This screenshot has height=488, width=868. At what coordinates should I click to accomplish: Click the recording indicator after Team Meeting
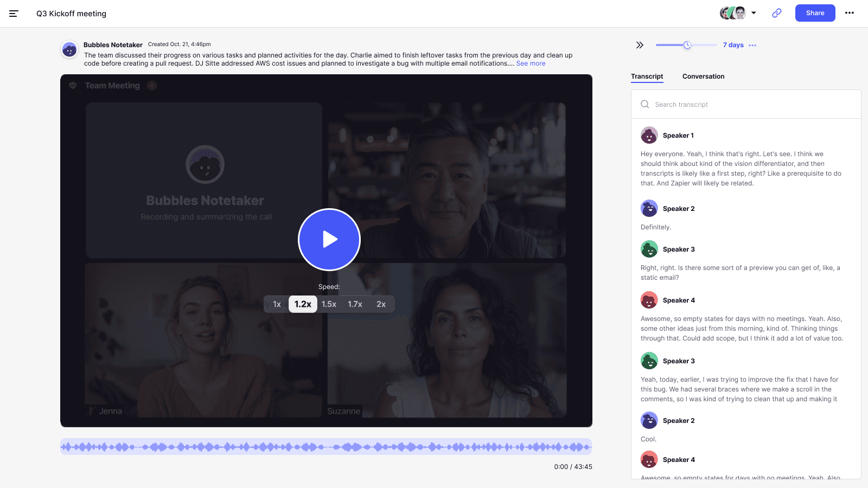click(x=152, y=86)
